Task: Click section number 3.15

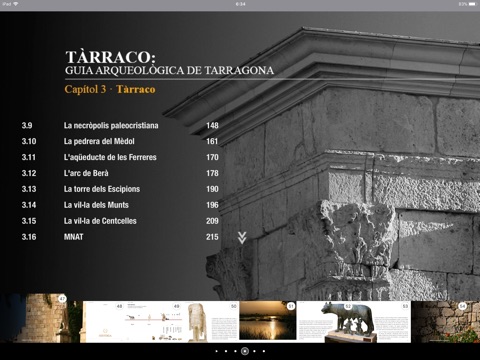Action: click(x=29, y=221)
